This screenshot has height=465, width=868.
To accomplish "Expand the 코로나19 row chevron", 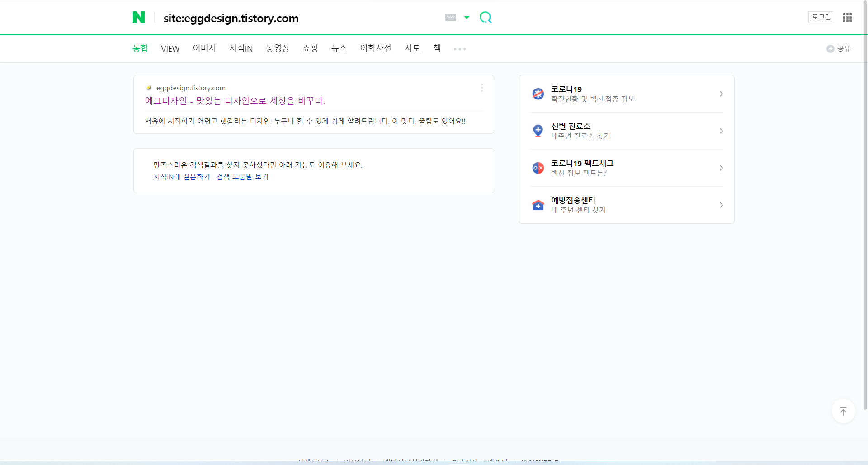I will tap(721, 94).
